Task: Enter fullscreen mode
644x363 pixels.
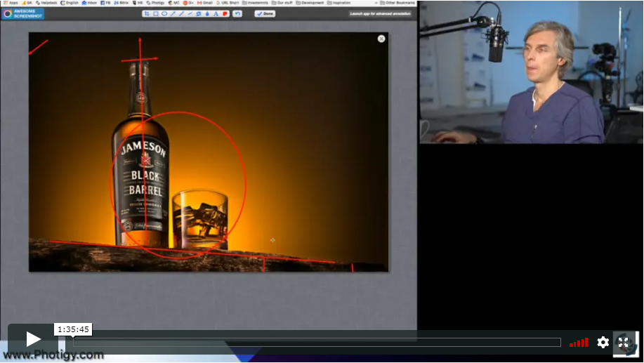Action: coord(624,342)
